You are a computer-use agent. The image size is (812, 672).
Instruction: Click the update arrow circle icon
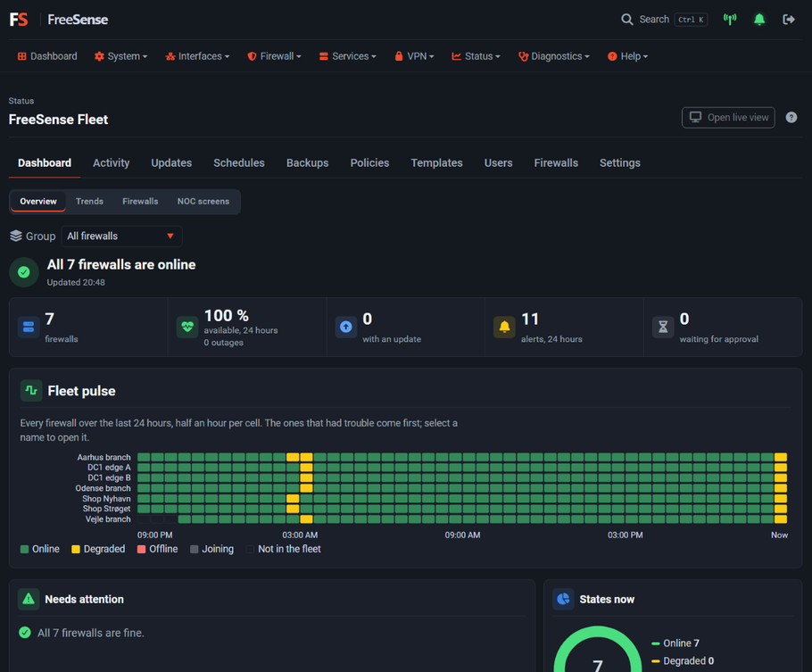pos(346,327)
